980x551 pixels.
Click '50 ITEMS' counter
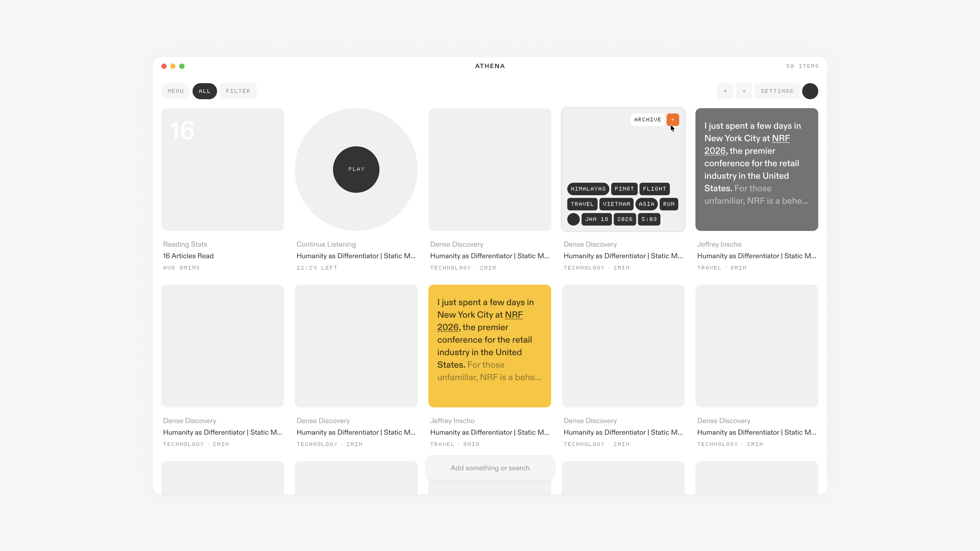point(802,66)
